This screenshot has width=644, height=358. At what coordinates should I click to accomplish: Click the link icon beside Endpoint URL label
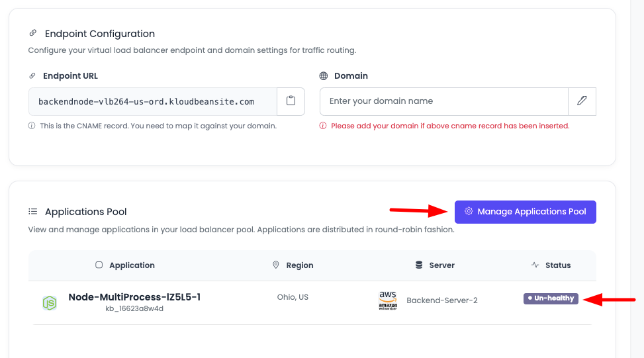(x=32, y=76)
